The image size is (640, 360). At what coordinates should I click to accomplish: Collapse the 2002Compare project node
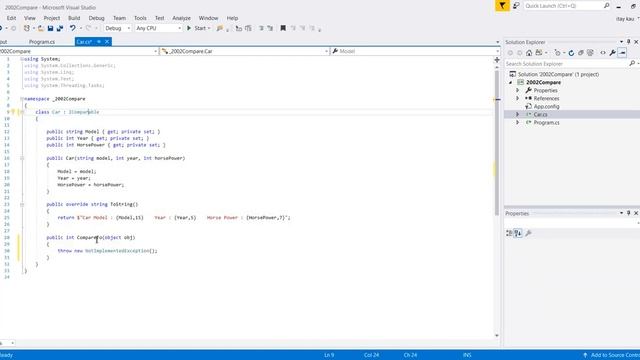(x=511, y=82)
